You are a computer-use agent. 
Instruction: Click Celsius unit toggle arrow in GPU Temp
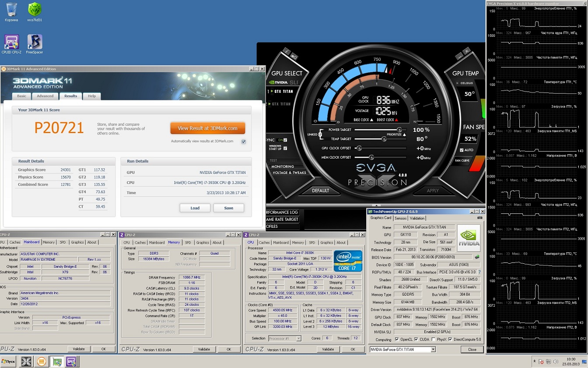pos(458,83)
